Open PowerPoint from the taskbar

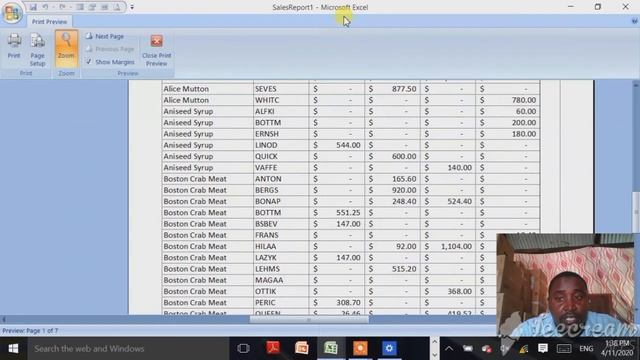(x=302, y=348)
